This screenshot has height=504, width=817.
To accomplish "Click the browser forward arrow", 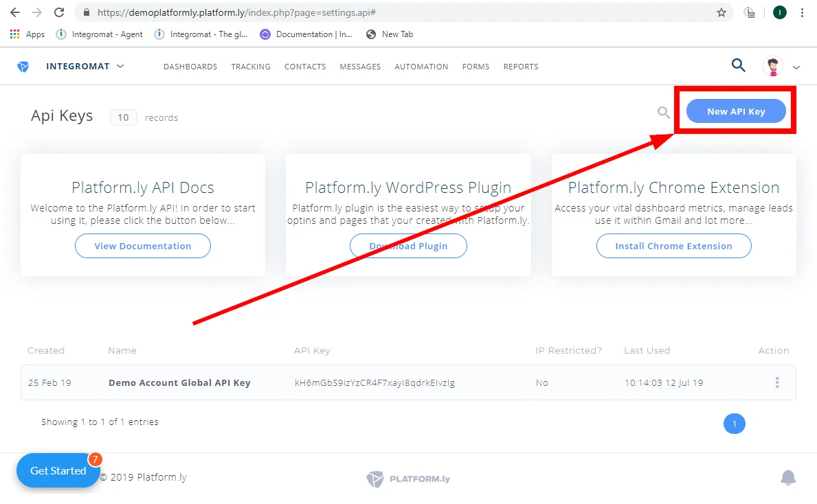I will 37,12.
